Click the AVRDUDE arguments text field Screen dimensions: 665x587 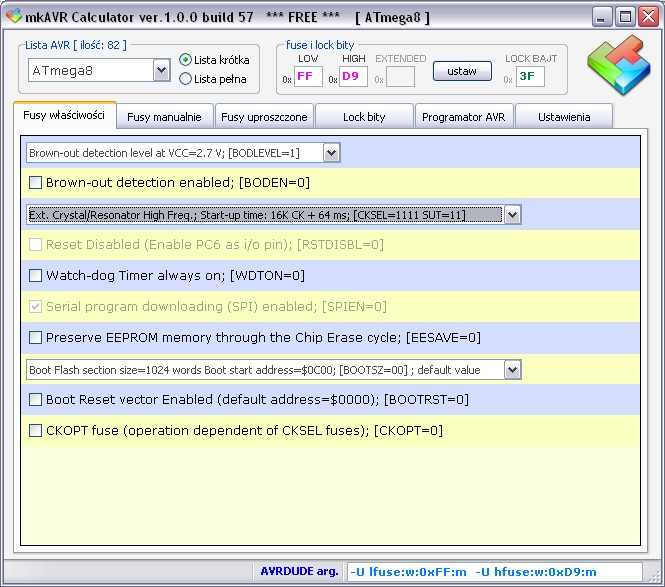[495, 572]
